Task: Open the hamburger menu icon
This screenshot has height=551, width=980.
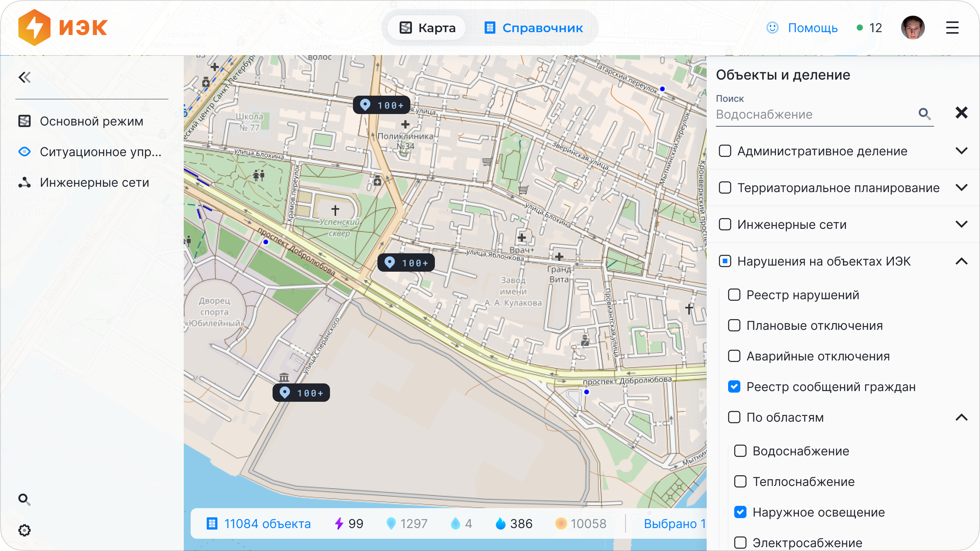Action: coord(952,28)
